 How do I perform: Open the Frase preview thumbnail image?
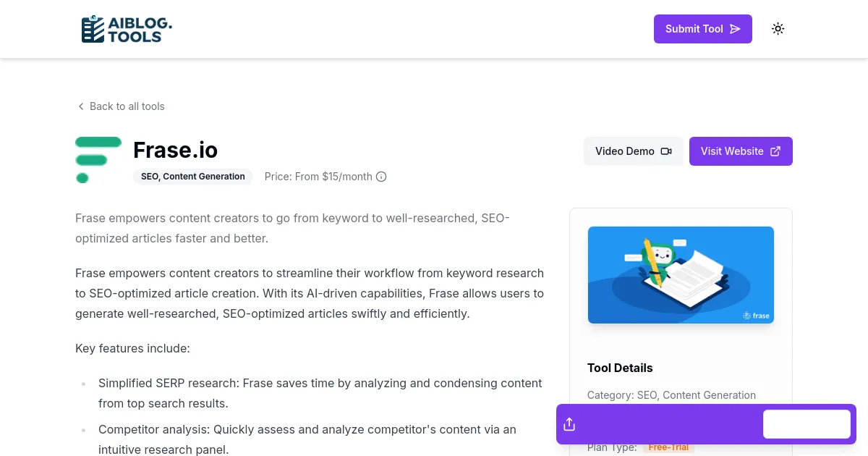(681, 274)
